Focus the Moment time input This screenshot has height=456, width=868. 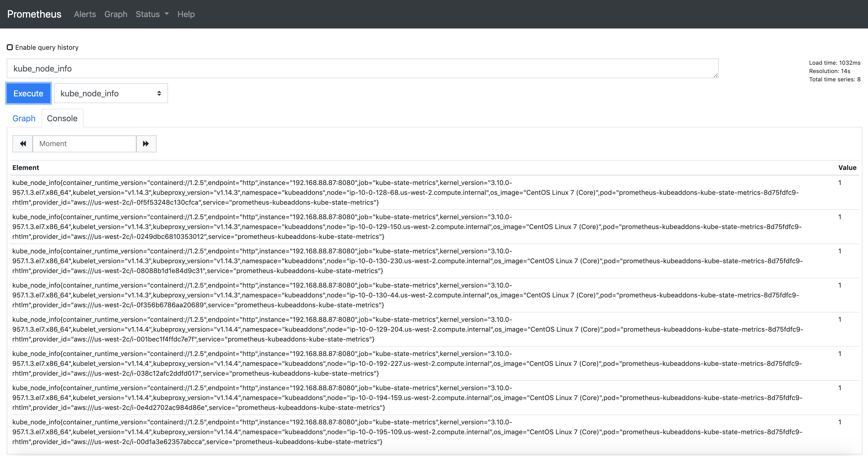(84, 144)
